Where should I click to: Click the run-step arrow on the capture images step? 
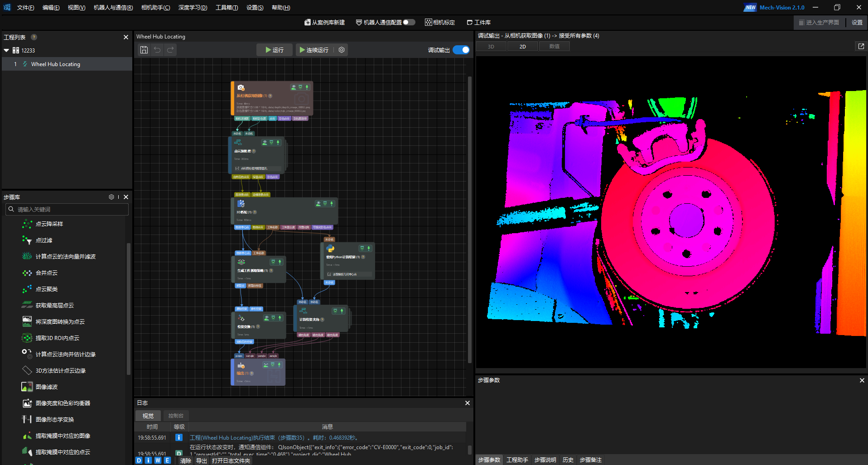[x=307, y=87]
